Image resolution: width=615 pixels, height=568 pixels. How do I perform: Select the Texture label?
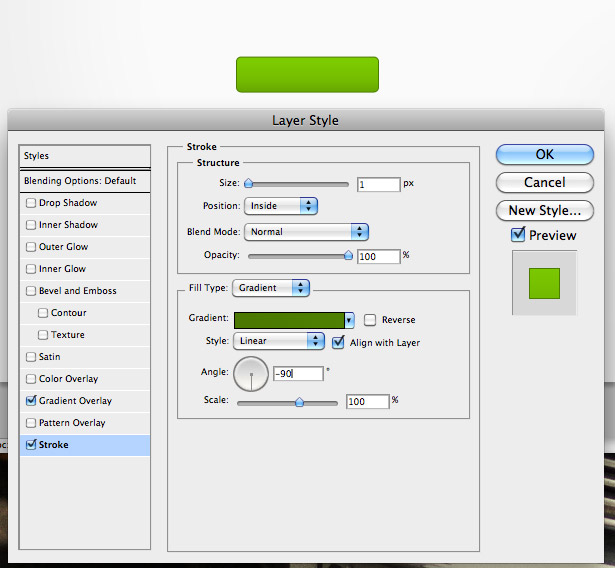point(67,335)
